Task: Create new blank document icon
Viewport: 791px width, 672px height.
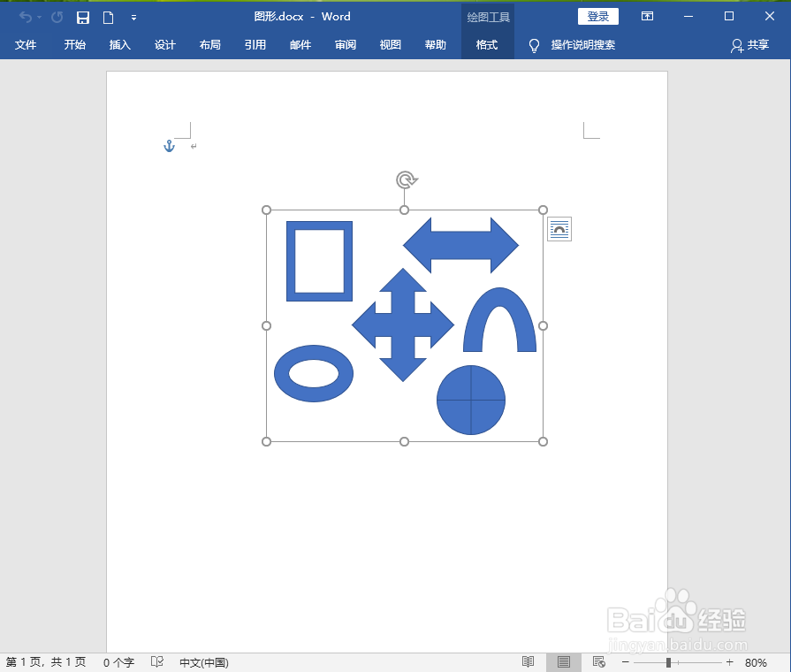Action: coord(108,18)
